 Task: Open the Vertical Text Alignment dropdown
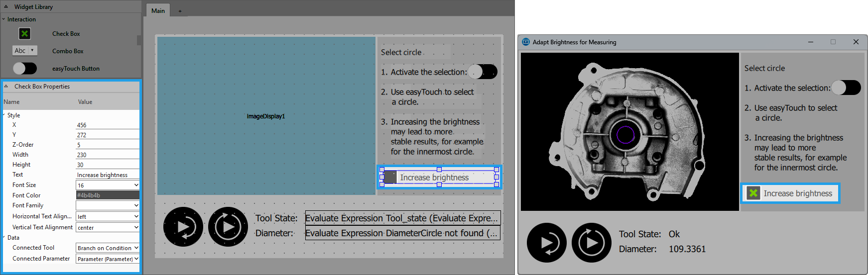(x=136, y=227)
